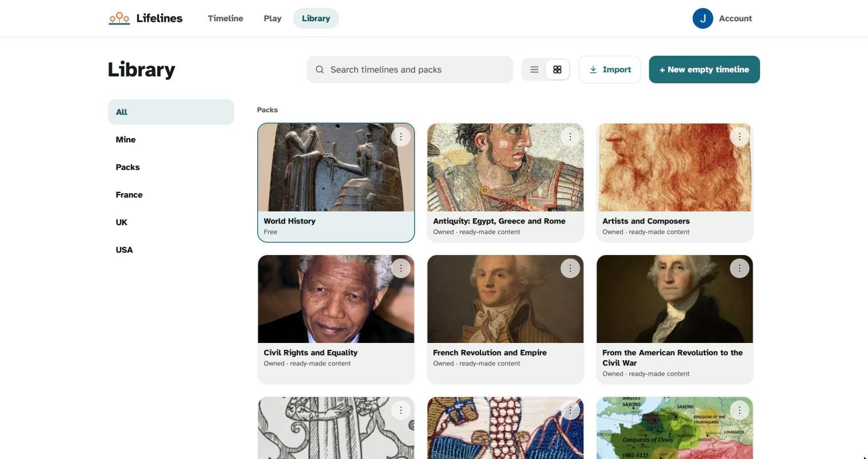Image resolution: width=868 pixels, height=459 pixels.
Task: Open options for Antiquity: Egypt, Greece and Rome
Action: pyautogui.click(x=570, y=137)
